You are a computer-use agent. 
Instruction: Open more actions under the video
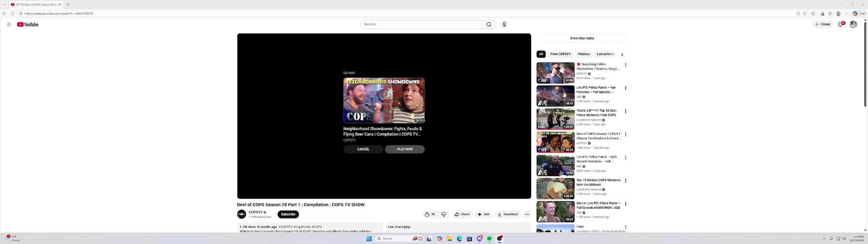(x=527, y=214)
